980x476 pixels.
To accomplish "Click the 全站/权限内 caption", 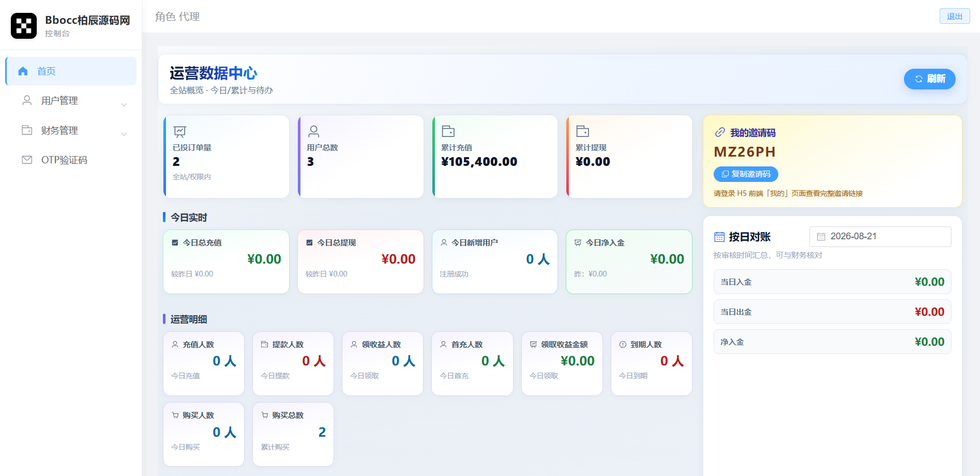I will (192, 177).
